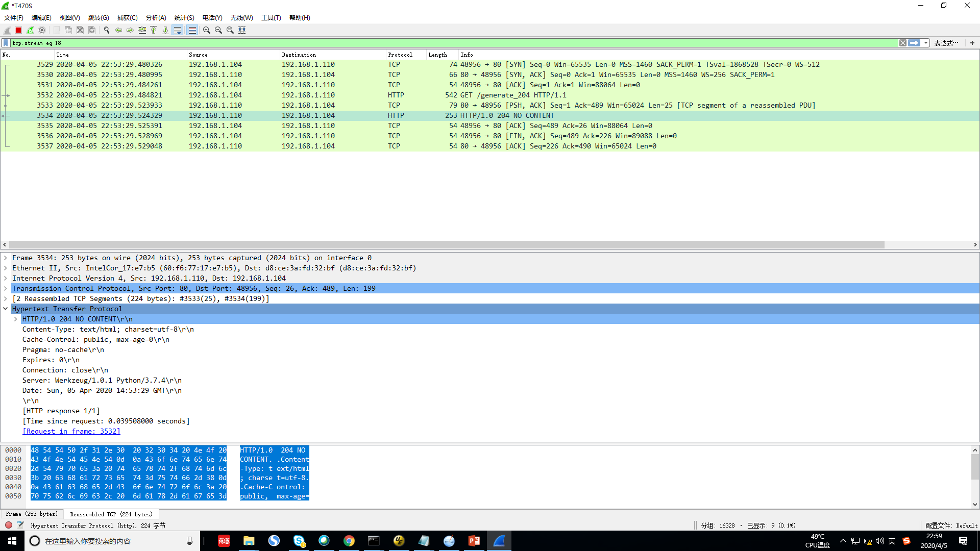Image resolution: width=980 pixels, height=551 pixels.
Task: Click the 表达式 expression button
Action: 946,43
